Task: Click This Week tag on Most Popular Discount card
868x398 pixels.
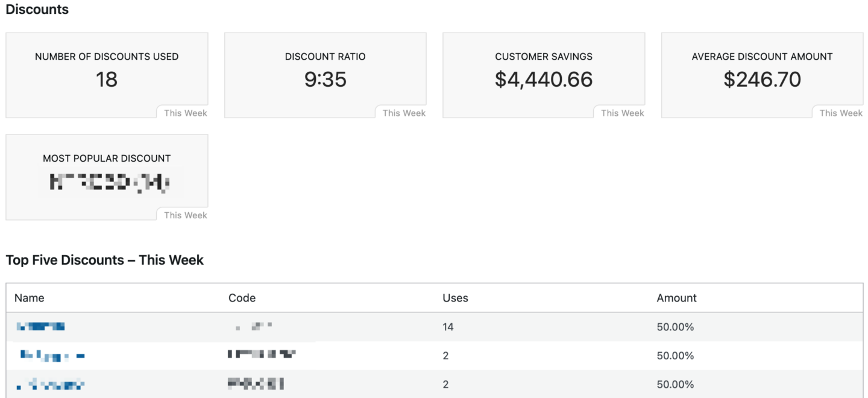Action: pos(184,215)
